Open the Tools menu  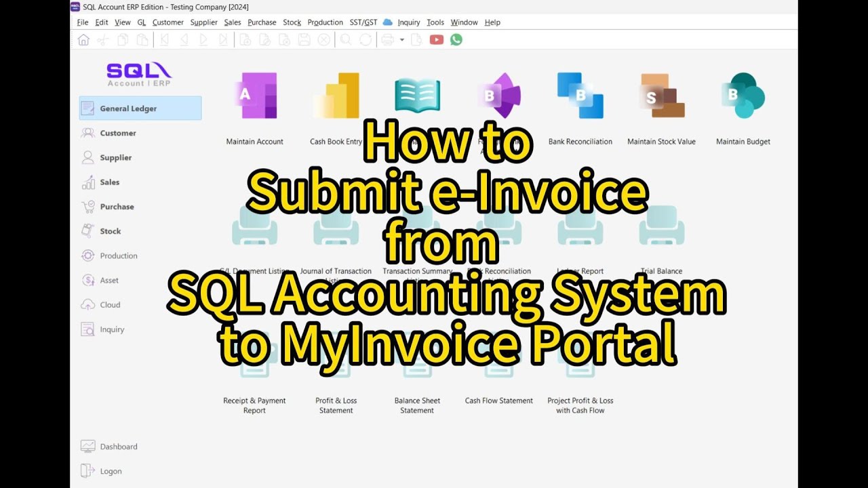(x=435, y=22)
